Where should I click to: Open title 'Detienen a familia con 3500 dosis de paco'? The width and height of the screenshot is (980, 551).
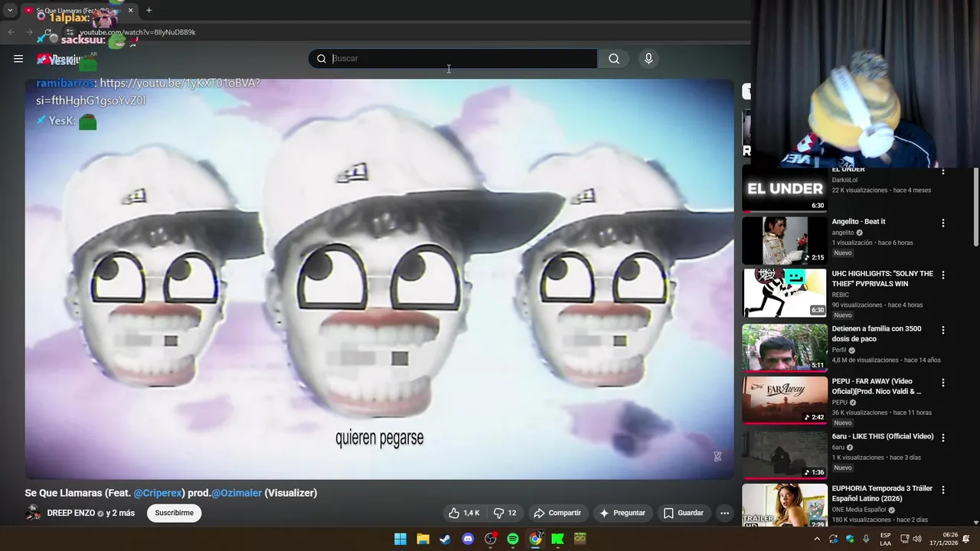(x=877, y=334)
